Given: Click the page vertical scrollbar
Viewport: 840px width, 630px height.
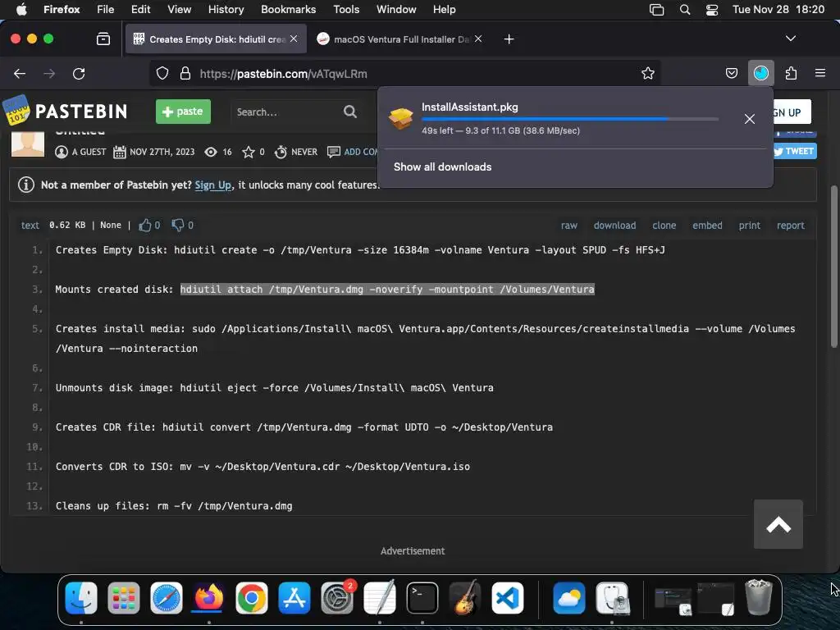Looking at the screenshot, I should pos(833,267).
